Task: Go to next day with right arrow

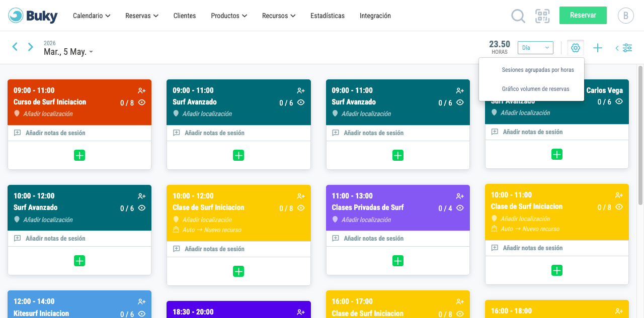Action: coord(31,47)
